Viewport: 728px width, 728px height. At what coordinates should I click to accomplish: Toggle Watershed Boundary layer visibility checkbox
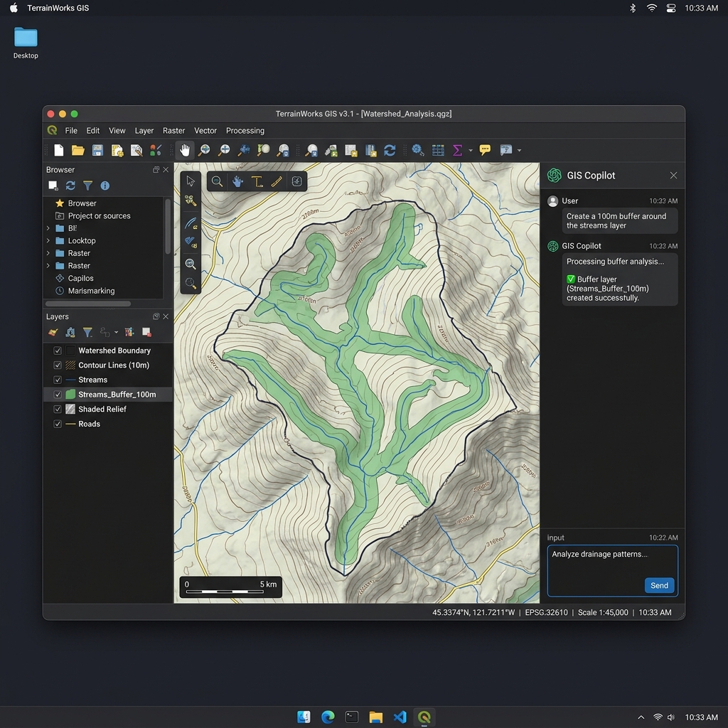(58, 350)
